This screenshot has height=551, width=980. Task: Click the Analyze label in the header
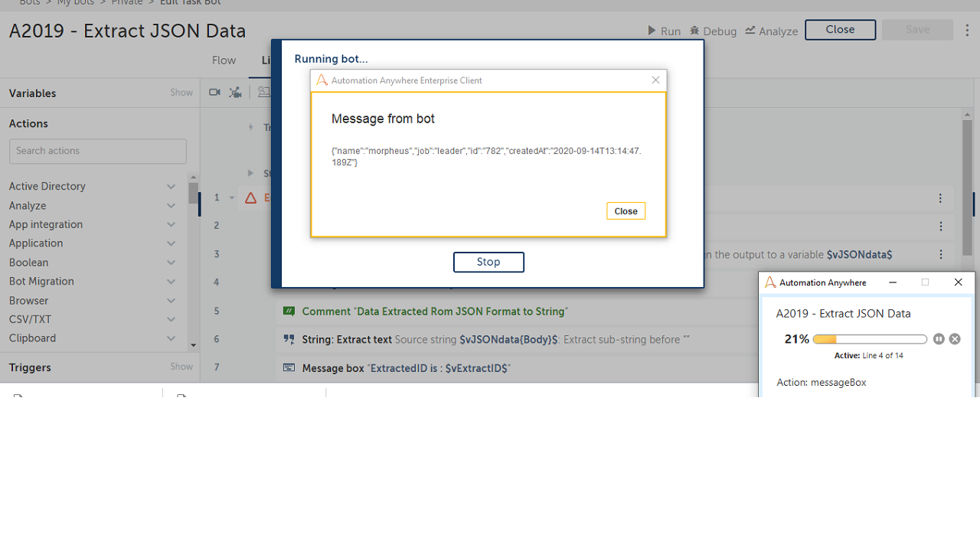click(779, 31)
